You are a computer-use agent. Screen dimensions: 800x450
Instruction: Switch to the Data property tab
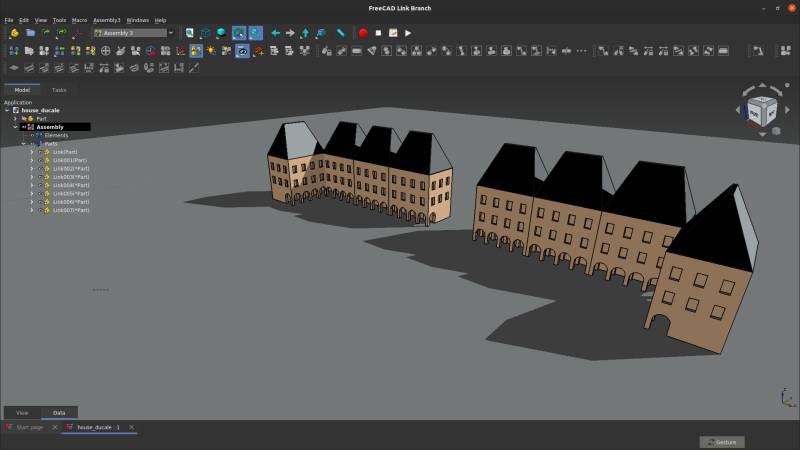tap(59, 413)
